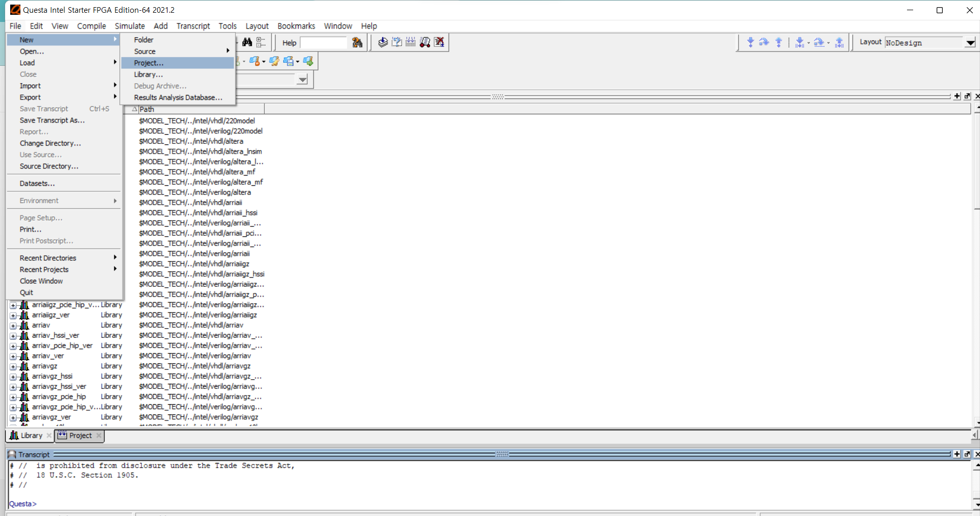Click the bookmark flag with green arrow icon
Viewport: 980px width, 516px height.
point(308,61)
